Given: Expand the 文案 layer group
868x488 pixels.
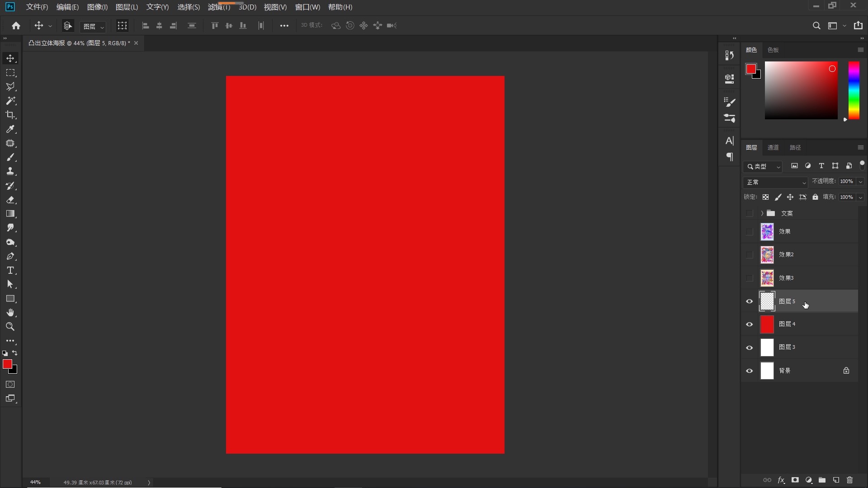Looking at the screenshot, I should [762, 213].
